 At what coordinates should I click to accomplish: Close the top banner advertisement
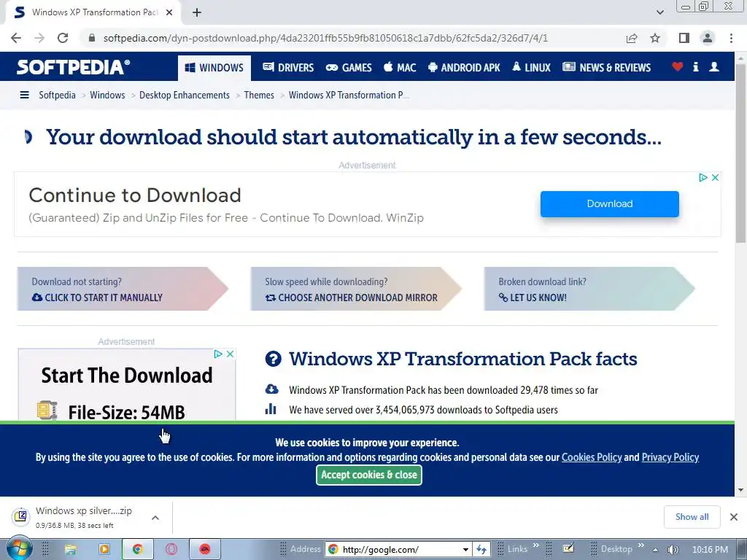[x=715, y=178]
